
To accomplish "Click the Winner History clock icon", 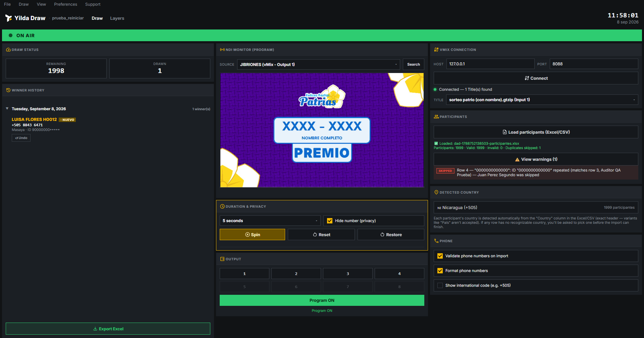I will pos(8,90).
